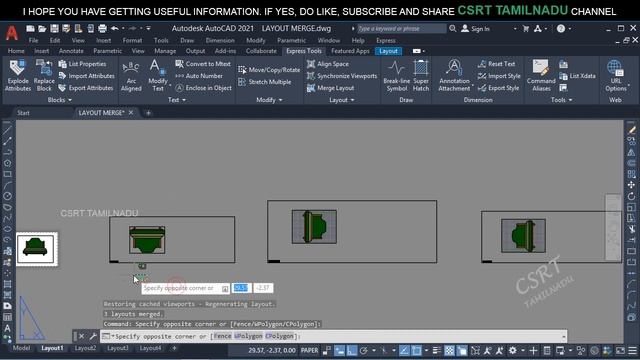
Task: Switch to the Model tab
Action: 21,348
